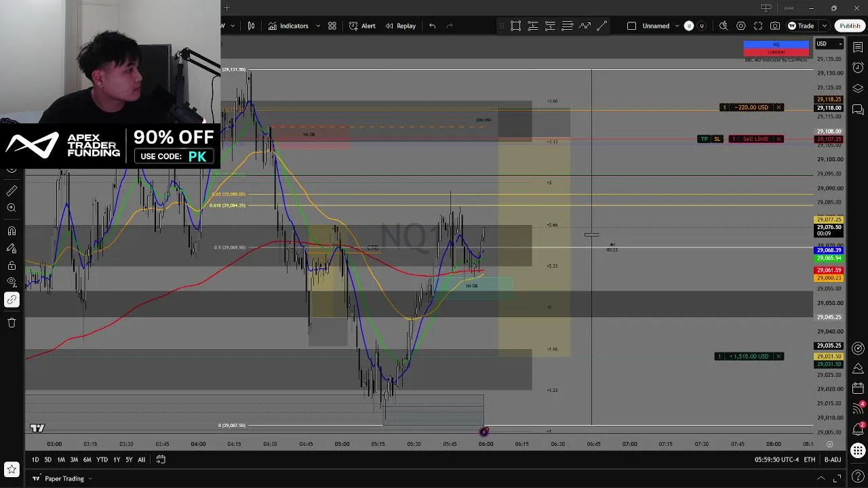Screen dimensions: 868x488
Task: Set the range to All
Action: click(x=141, y=460)
